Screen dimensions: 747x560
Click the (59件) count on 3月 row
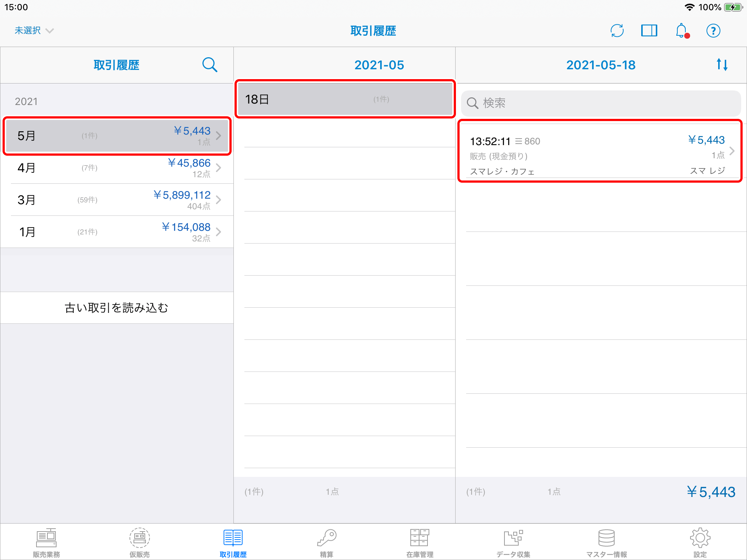click(87, 200)
